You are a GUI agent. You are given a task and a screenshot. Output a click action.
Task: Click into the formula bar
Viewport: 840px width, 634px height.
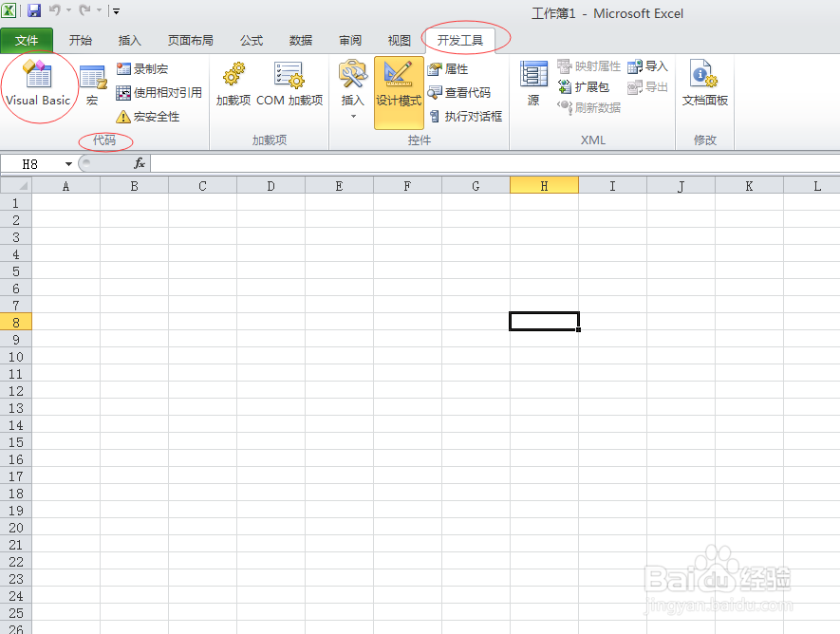tap(495, 163)
